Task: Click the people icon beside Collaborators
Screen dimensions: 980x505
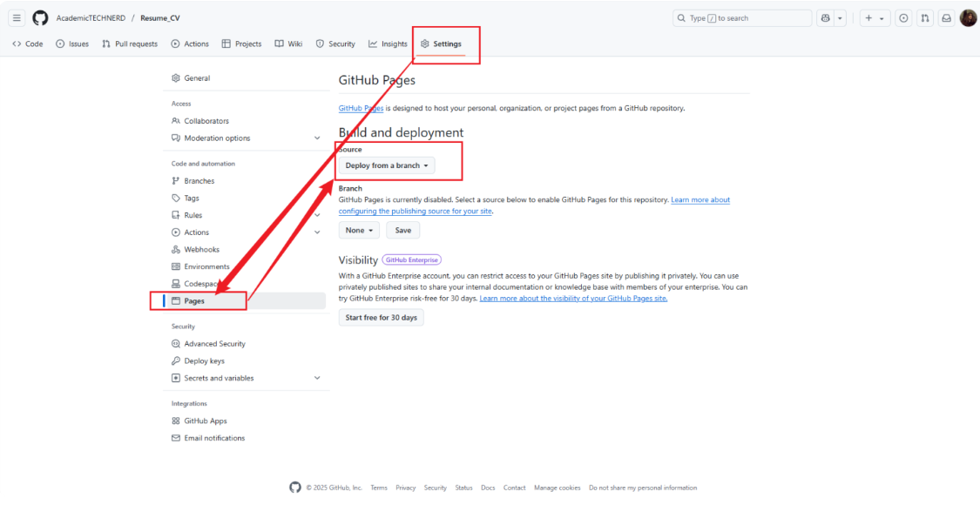Action: pyautogui.click(x=176, y=121)
